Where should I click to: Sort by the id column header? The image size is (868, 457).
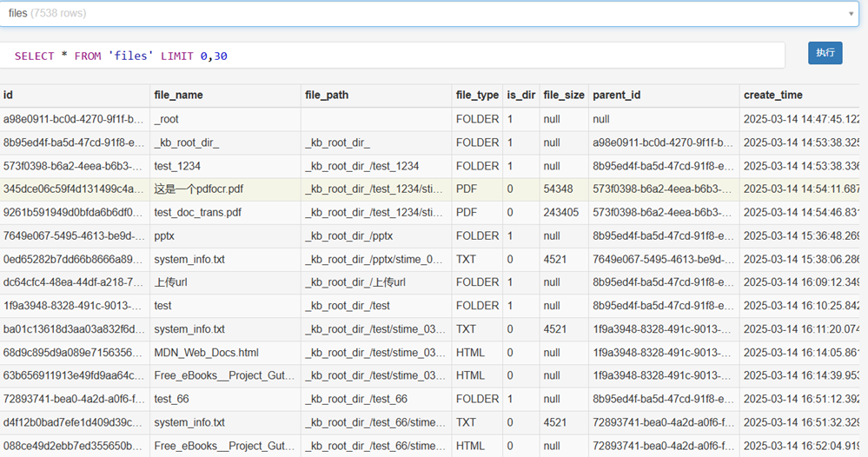pyautogui.click(x=9, y=95)
